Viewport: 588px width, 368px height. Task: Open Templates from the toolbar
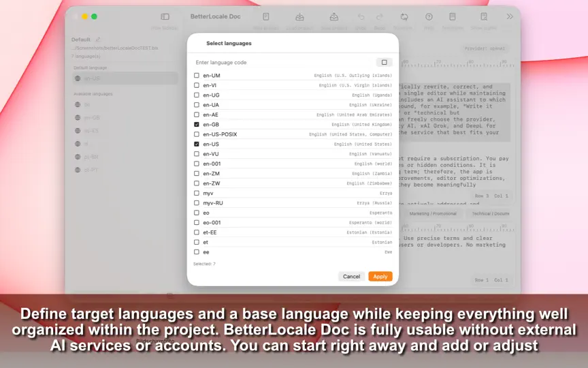[x=453, y=16]
